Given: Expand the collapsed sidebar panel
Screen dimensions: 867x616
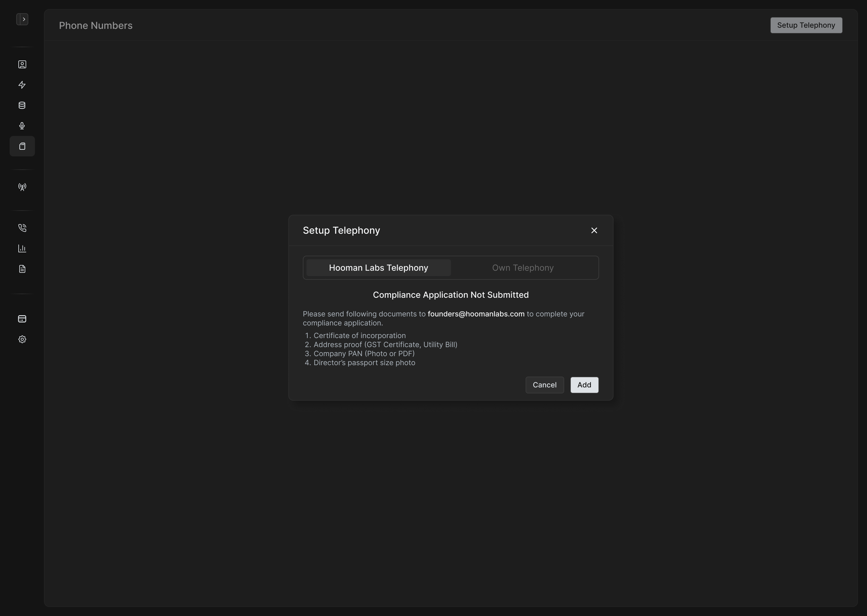Looking at the screenshot, I should [22, 19].
